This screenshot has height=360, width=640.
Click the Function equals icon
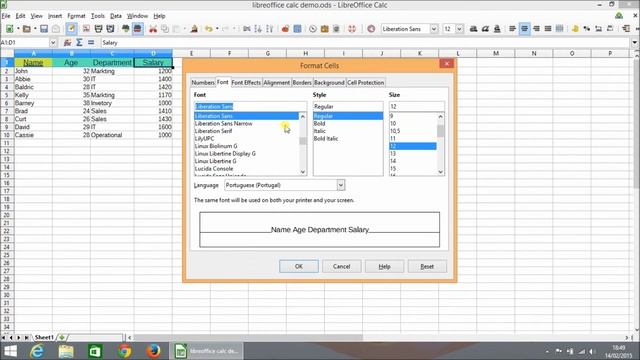(91, 42)
